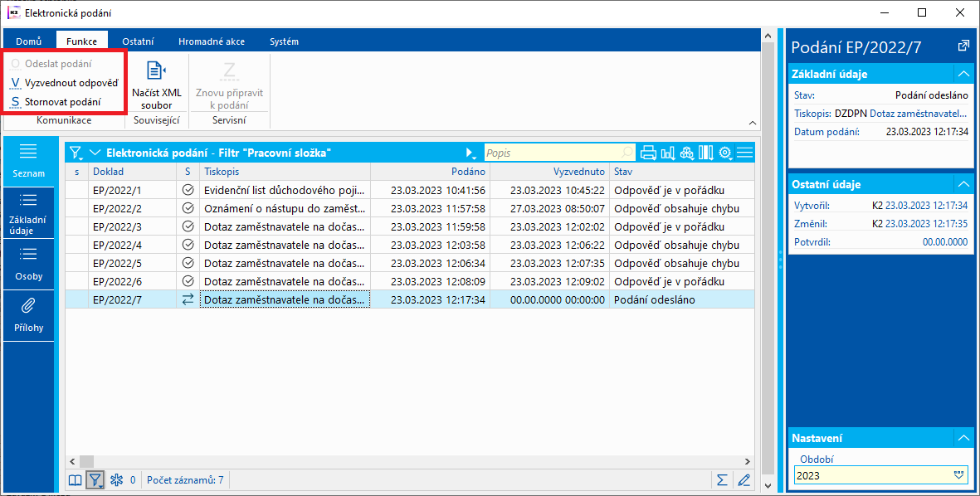Collapse the Nastavení panel section
This screenshot has height=496, width=980.
(963, 438)
